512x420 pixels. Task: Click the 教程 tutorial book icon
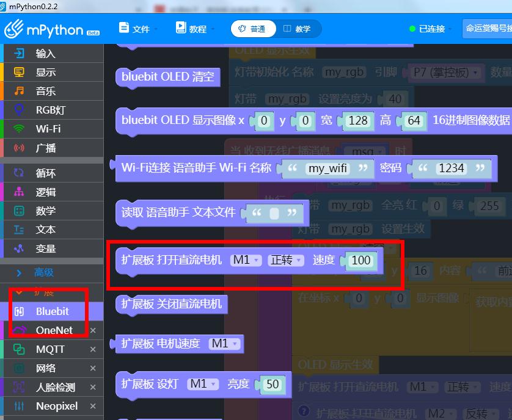click(x=181, y=27)
